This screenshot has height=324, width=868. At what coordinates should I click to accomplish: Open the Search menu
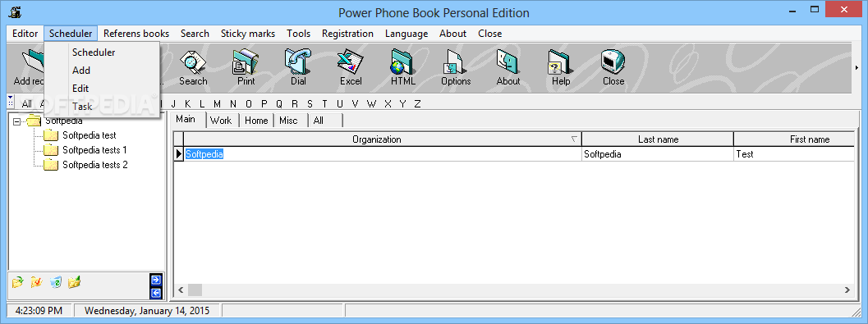point(195,34)
